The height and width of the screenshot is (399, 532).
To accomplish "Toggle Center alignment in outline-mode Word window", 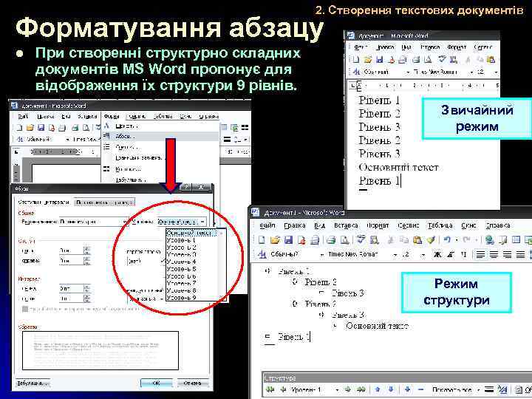I will coord(494,254).
